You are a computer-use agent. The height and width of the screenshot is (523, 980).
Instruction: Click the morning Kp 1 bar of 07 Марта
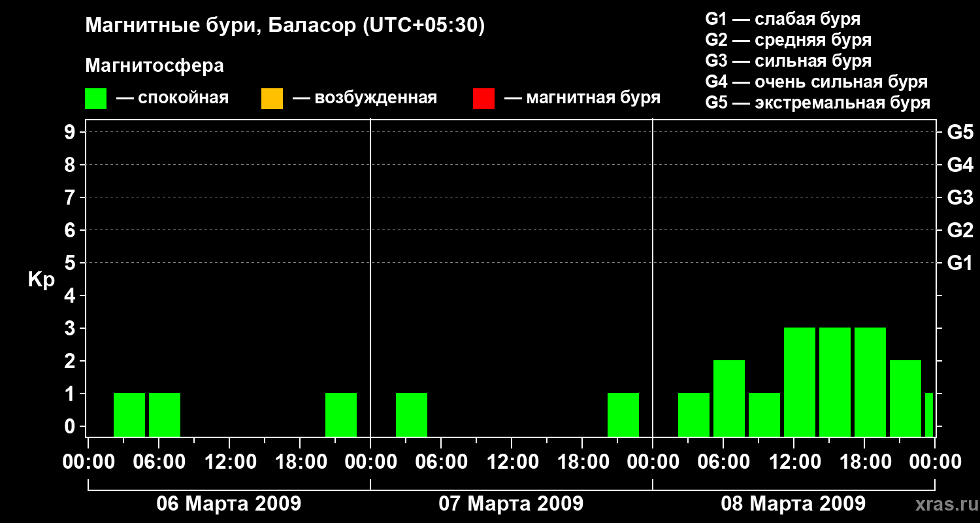[412, 414]
